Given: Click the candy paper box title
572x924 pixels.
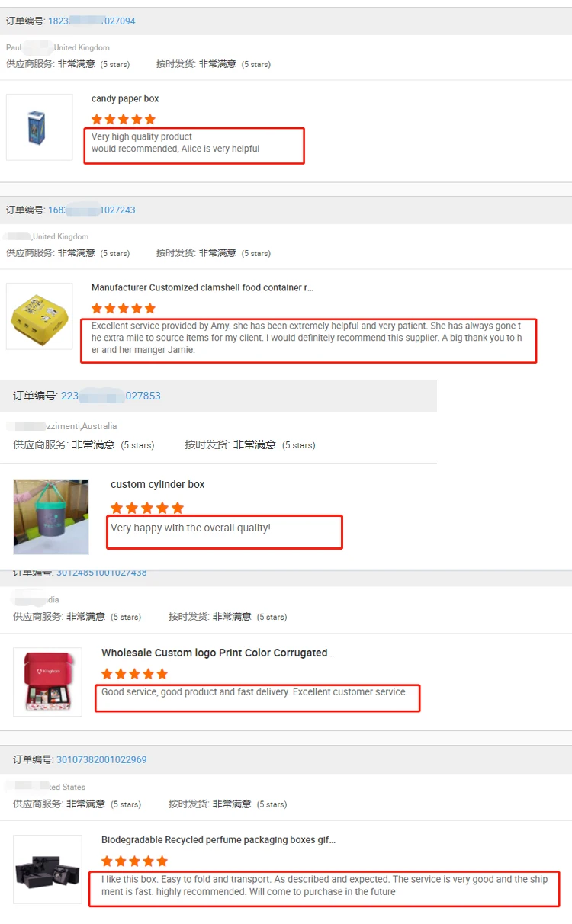Looking at the screenshot, I should 125,98.
